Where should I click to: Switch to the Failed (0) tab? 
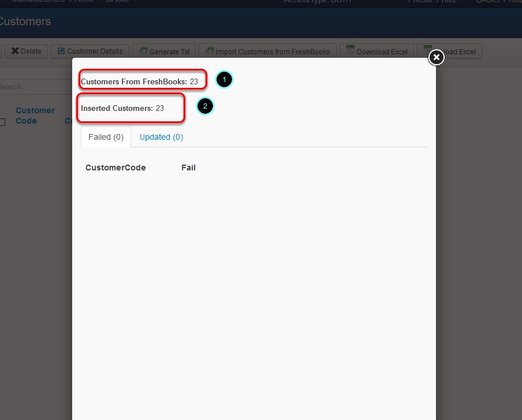click(x=106, y=137)
